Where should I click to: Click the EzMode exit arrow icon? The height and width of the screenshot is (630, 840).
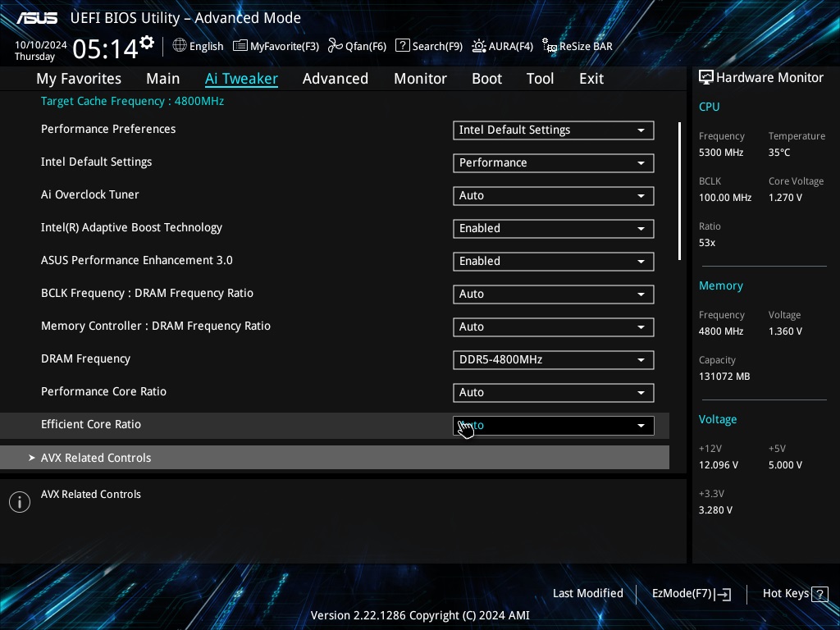[723, 594]
